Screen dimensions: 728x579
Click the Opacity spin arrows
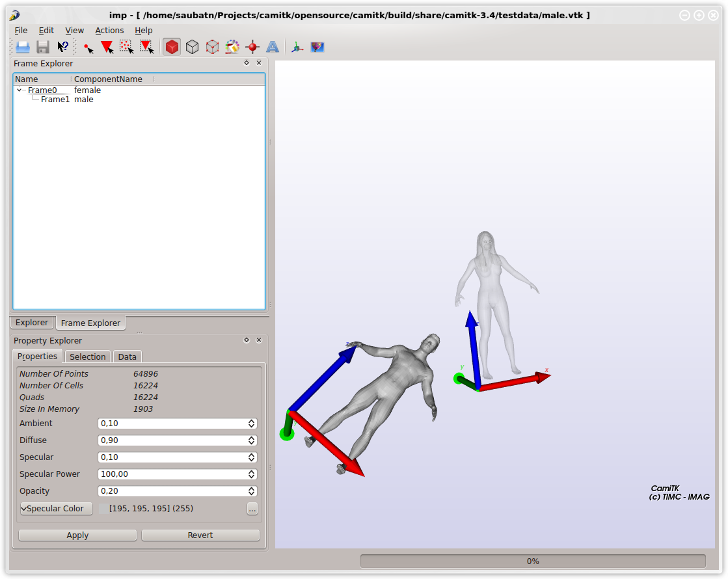251,491
